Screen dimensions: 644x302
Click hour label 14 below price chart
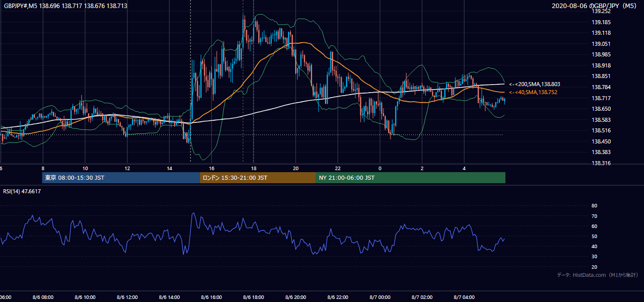click(169, 169)
